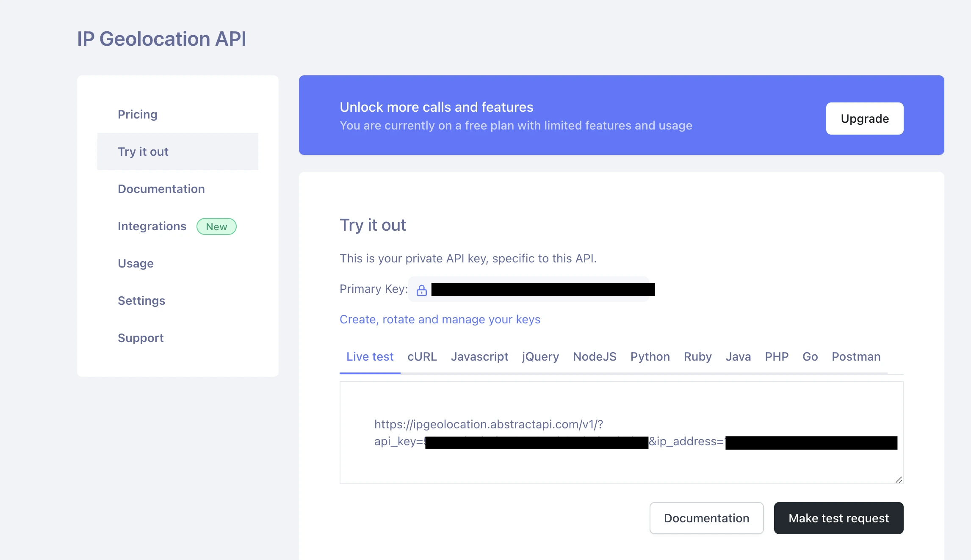Screen dimensions: 971x560
Task: Switch to the Python tab
Action: click(x=650, y=356)
